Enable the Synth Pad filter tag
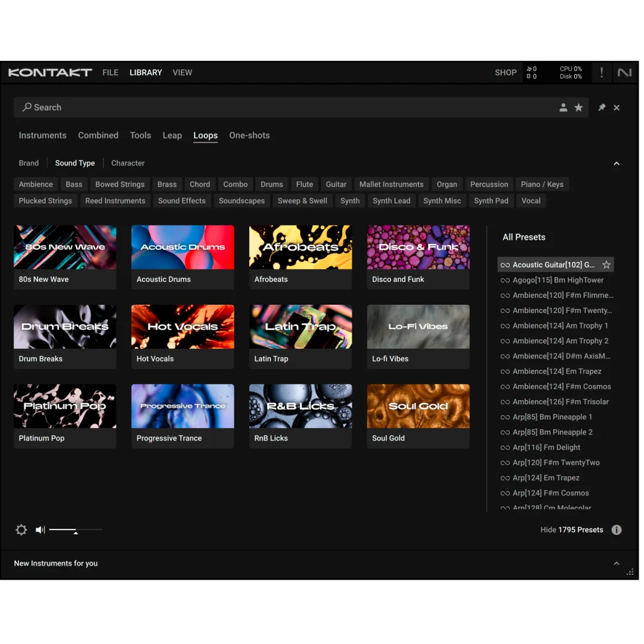644x644 pixels. 491,201
